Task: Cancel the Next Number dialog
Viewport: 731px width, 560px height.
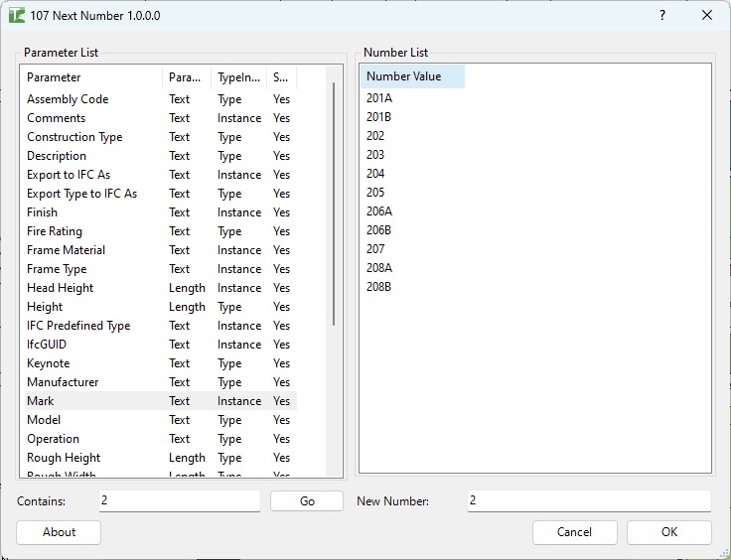Action: tap(575, 532)
